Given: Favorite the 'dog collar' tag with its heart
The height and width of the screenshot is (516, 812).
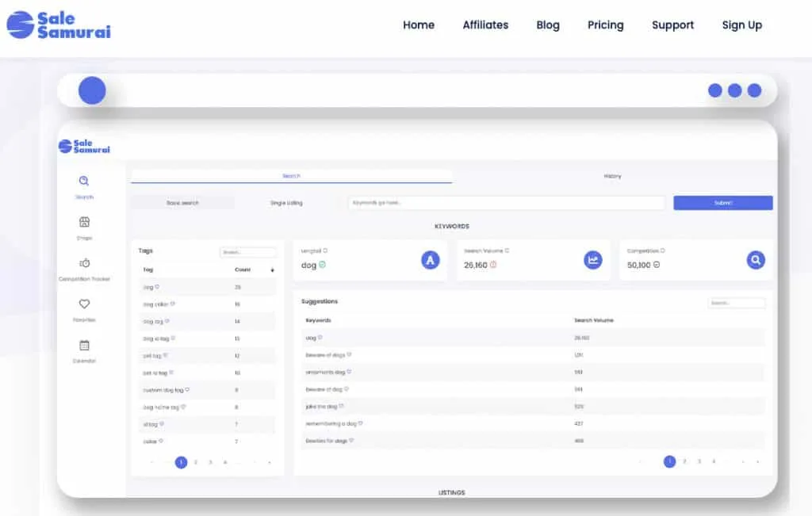Looking at the screenshot, I should pos(173,304).
